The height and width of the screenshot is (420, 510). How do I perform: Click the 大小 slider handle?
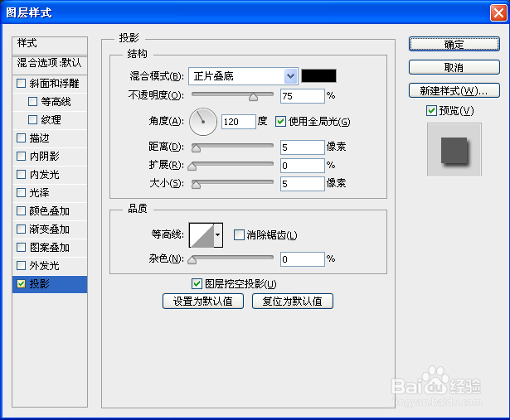[196, 184]
